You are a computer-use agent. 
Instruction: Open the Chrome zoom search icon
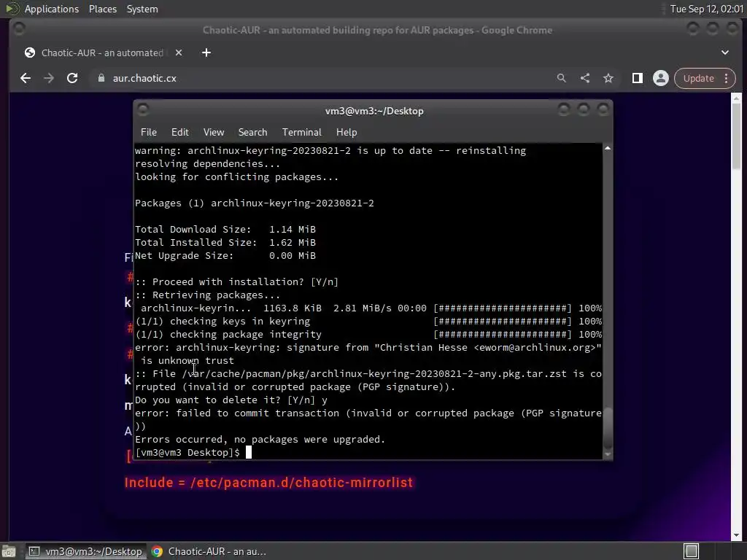click(x=562, y=78)
